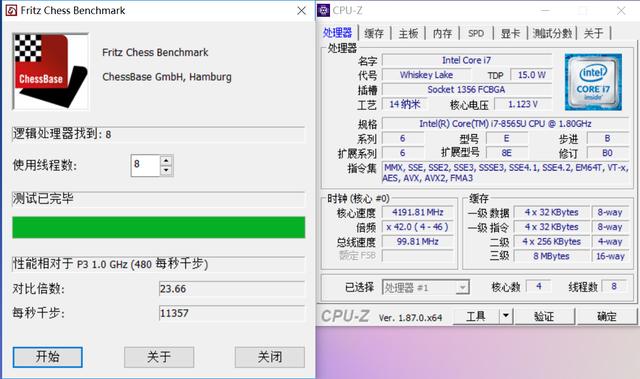Screen dimensions: 640x379
Task: Open the 测试分数 tab in CPU-Z
Action: pos(552,33)
